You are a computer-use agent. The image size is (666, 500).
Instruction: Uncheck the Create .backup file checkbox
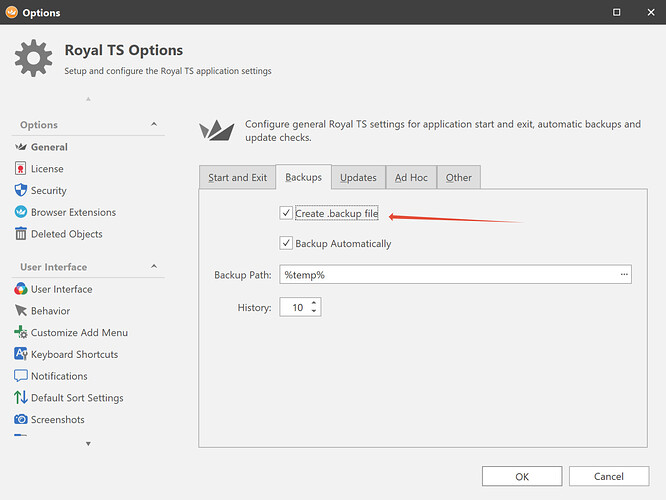287,214
